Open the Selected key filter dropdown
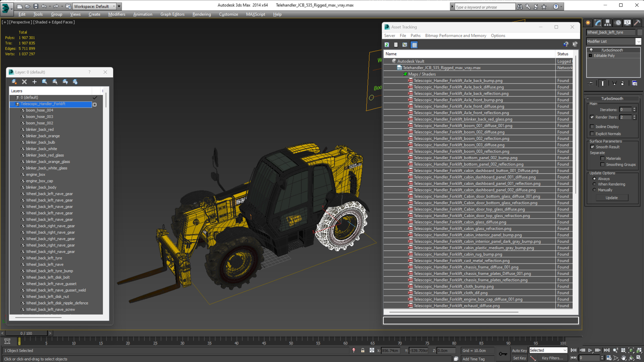The image size is (644, 362). [548, 350]
